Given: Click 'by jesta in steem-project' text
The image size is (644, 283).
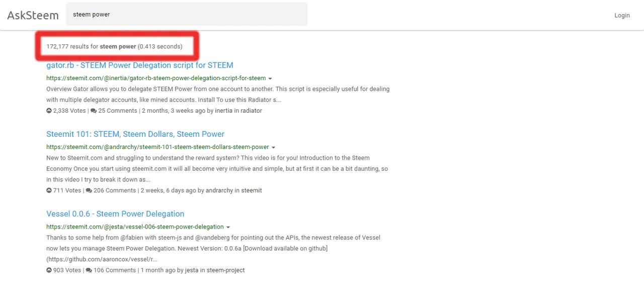Looking at the screenshot, I should 211,270.
